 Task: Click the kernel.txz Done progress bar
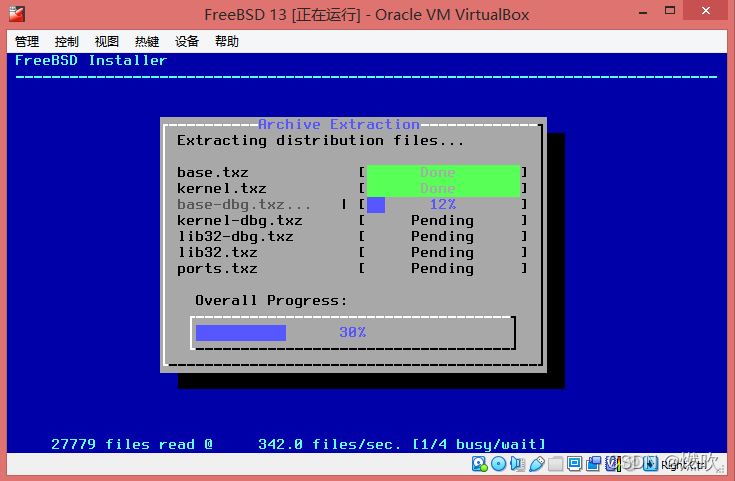pyautogui.click(x=443, y=188)
